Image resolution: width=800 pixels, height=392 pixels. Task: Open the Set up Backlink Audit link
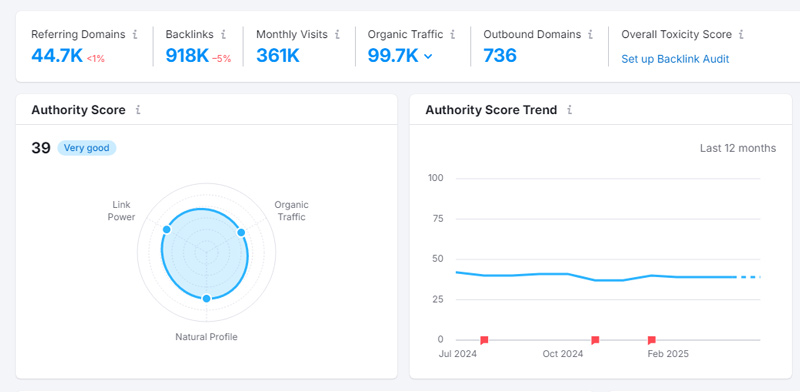[675, 59]
